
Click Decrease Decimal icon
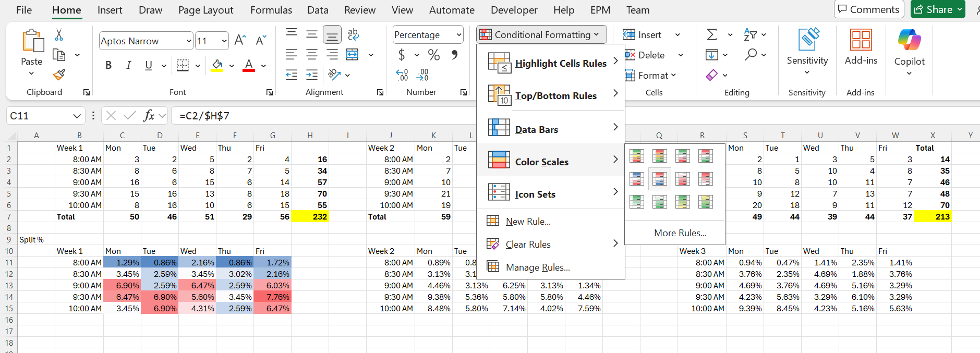tap(422, 75)
